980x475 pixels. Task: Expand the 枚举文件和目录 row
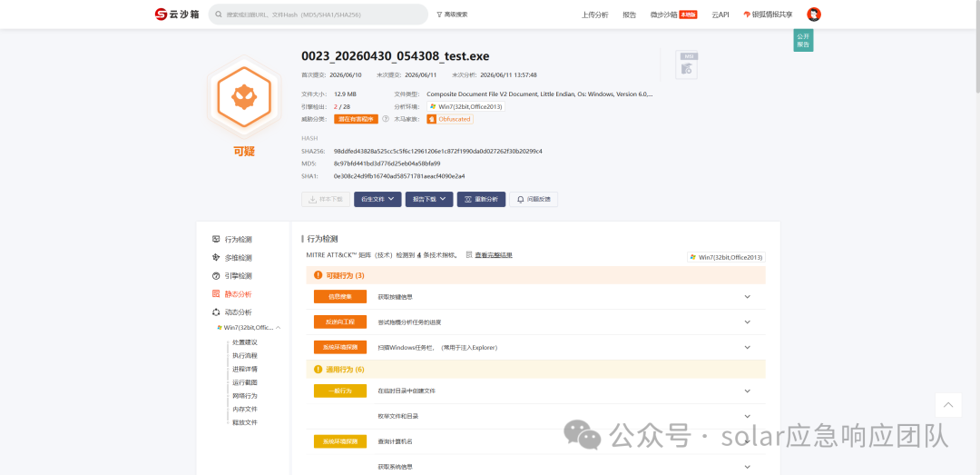pos(748,416)
